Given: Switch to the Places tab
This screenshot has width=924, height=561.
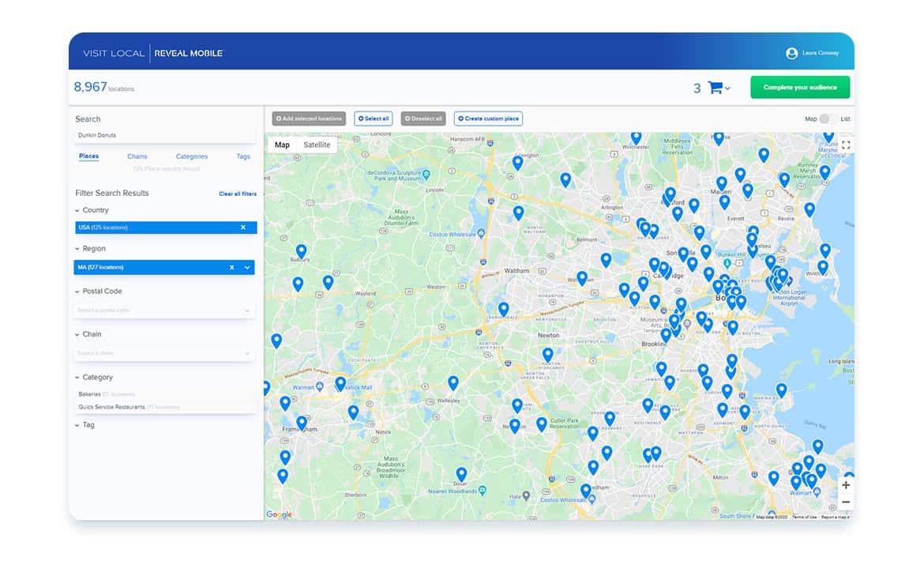Looking at the screenshot, I should (89, 156).
